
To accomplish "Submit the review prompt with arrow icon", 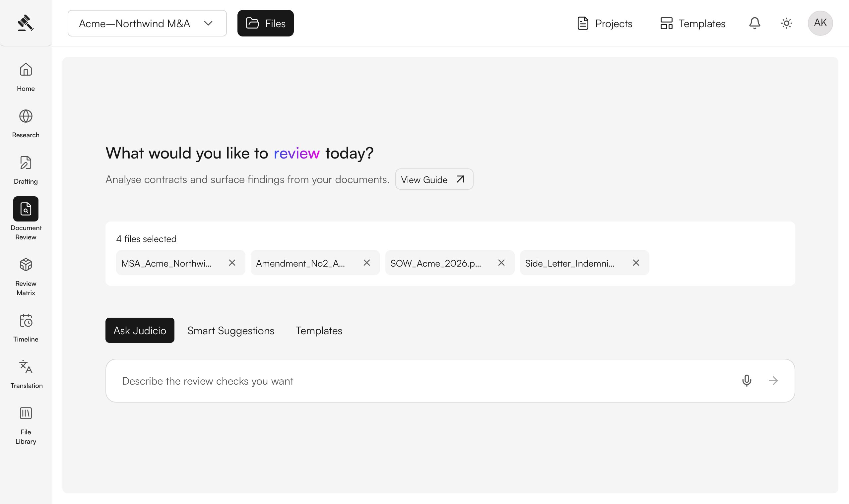I will (x=774, y=381).
